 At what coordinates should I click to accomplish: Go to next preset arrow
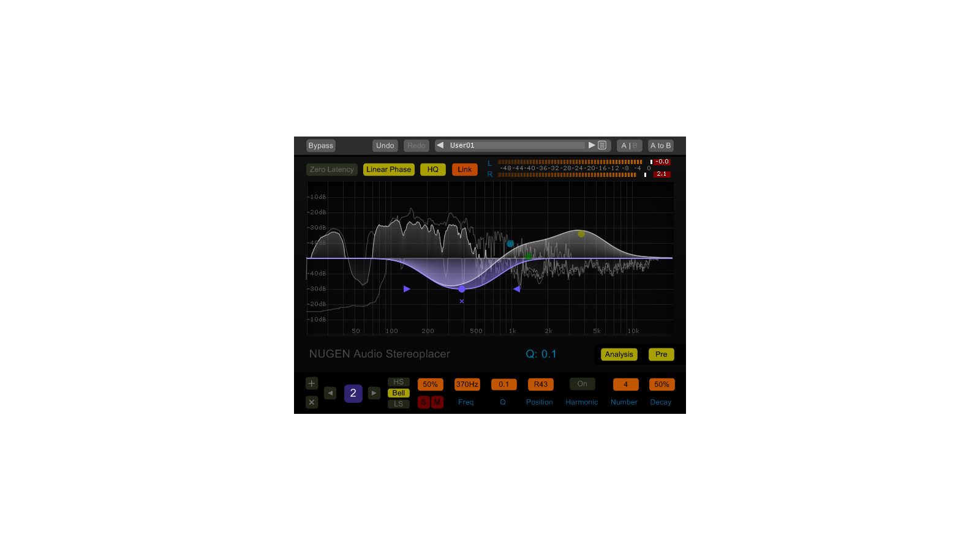pos(592,145)
